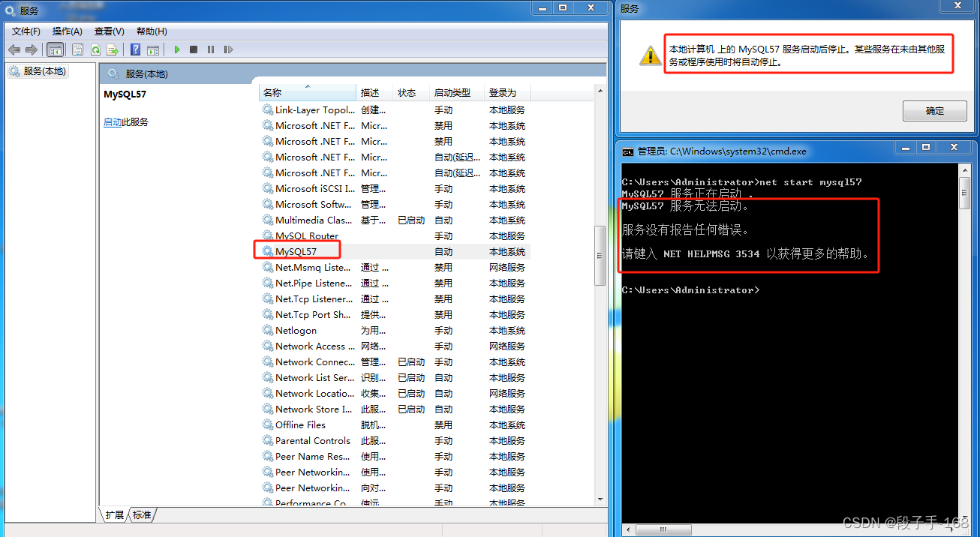Viewport: 980px width, 537px height.
Task: Open the 文件(F) menu
Action: [x=26, y=31]
